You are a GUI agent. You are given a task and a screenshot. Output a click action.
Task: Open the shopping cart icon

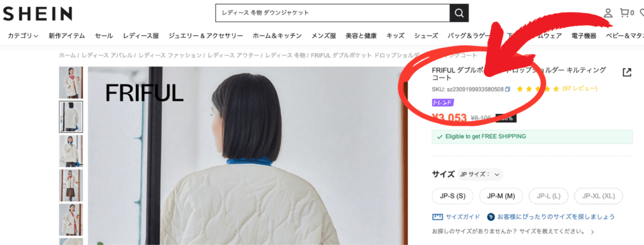pos(625,13)
